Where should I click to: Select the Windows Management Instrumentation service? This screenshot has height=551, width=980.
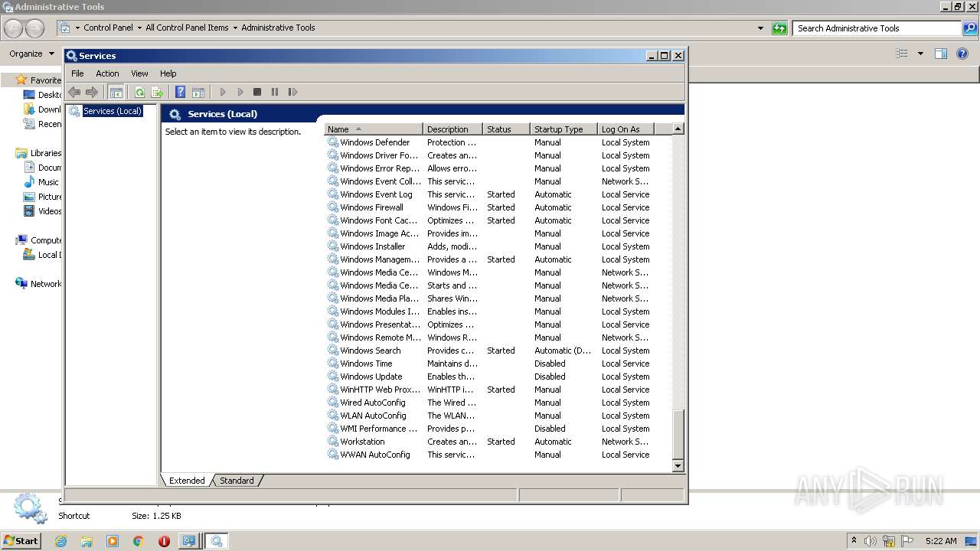click(498, 259)
